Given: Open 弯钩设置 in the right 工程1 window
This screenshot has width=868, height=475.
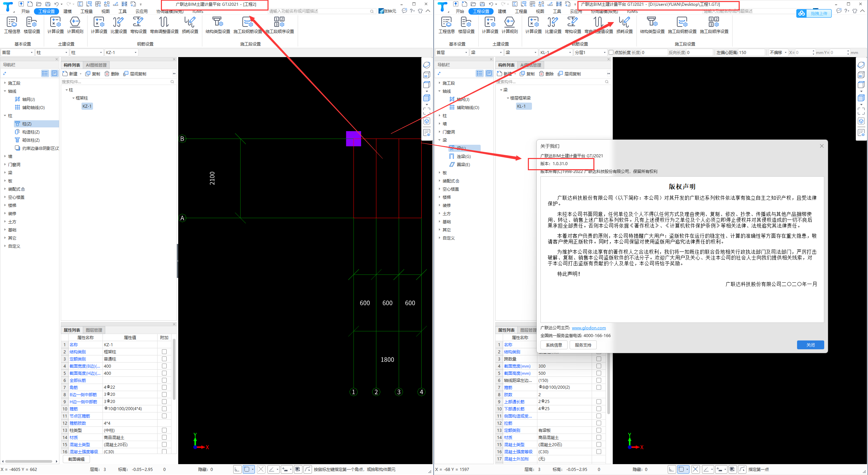Looking at the screenshot, I should pyautogui.click(x=573, y=25).
